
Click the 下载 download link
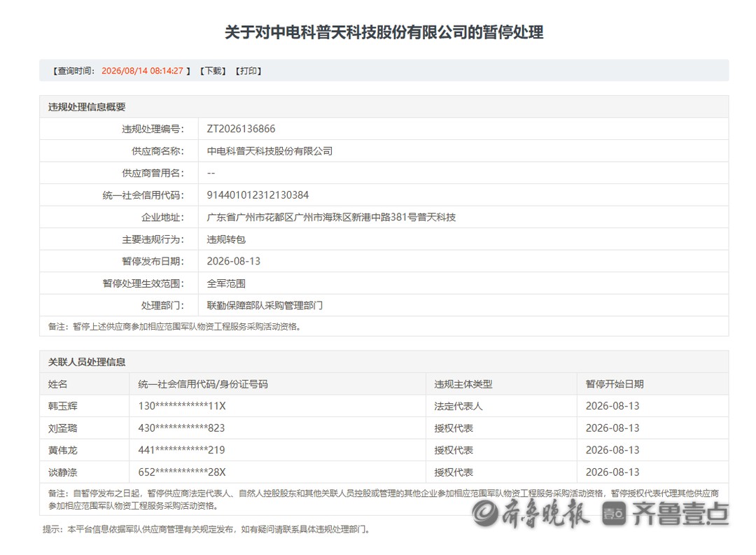click(213, 71)
